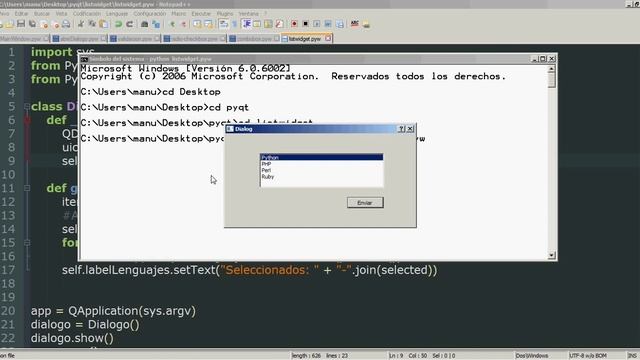
Task: Open Replace toolbar icon
Action: coord(156,24)
